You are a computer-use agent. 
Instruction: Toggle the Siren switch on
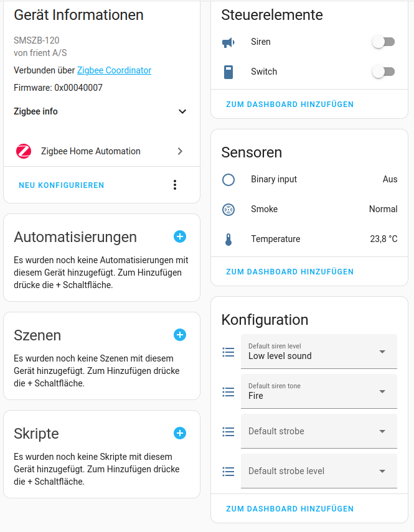click(x=383, y=42)
